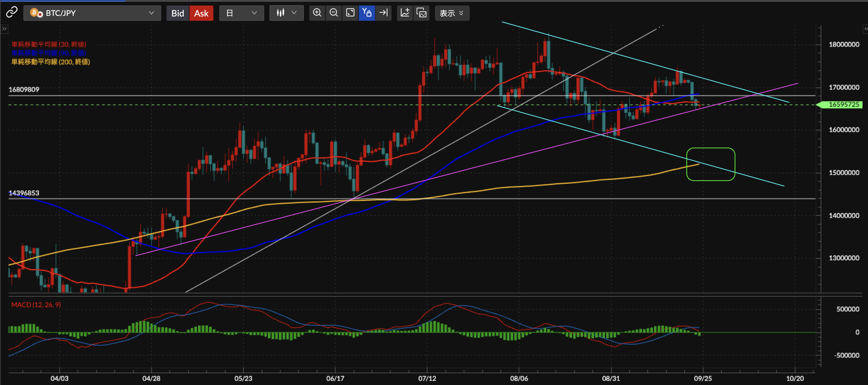Click the 単純移動平均線 (30, 終値) label
This screenshot has height=385, width=868.
49,44
